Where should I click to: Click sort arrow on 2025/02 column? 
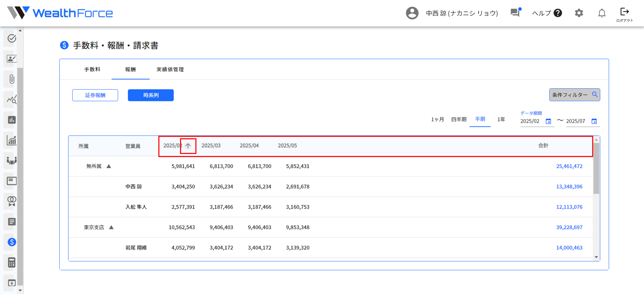[x=188, y=146]
